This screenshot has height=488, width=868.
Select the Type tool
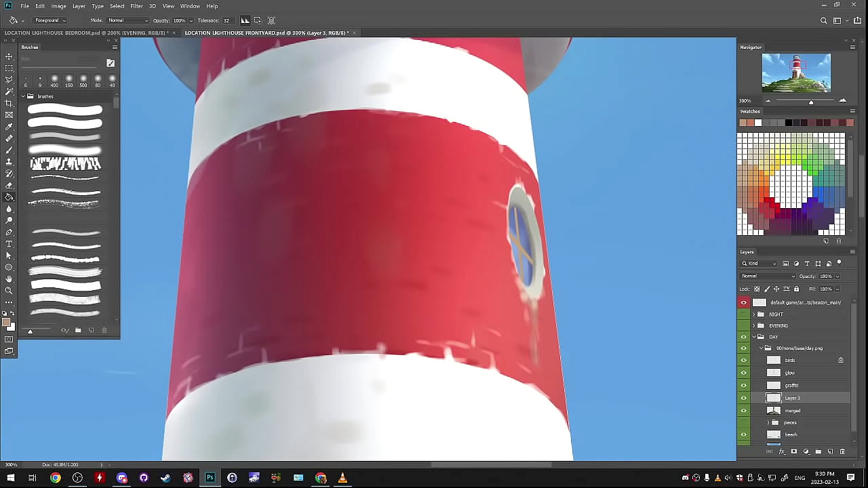click(9, 244)
